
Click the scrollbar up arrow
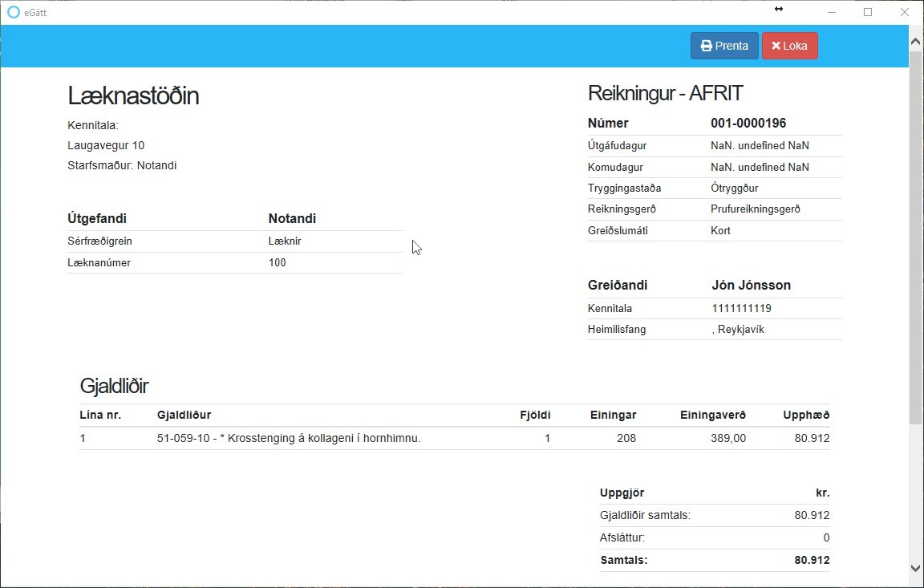tap(915, 41)
